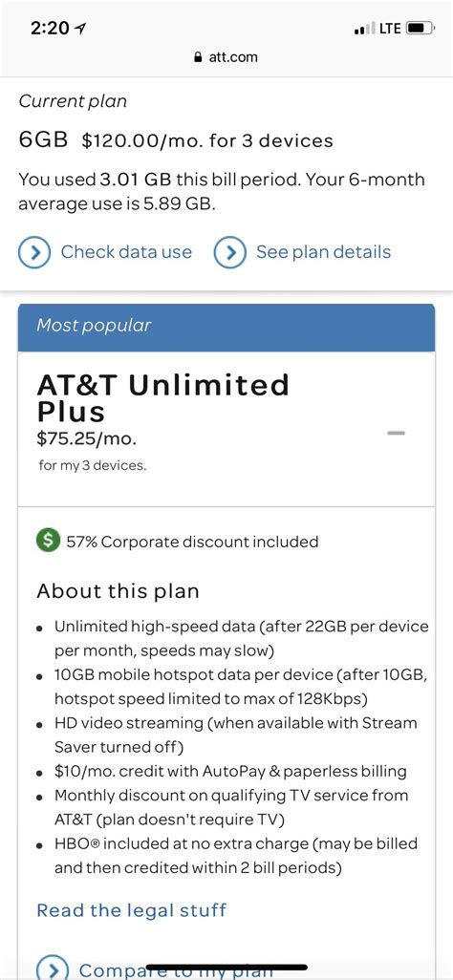Viewport: 453px width, 980px height.
Task: Click the green dollar discount icon
Action: tap(48, 541)
